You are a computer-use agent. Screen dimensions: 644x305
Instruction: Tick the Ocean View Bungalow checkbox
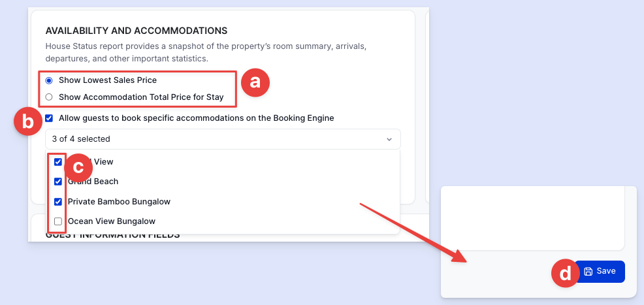click(58, 221)
